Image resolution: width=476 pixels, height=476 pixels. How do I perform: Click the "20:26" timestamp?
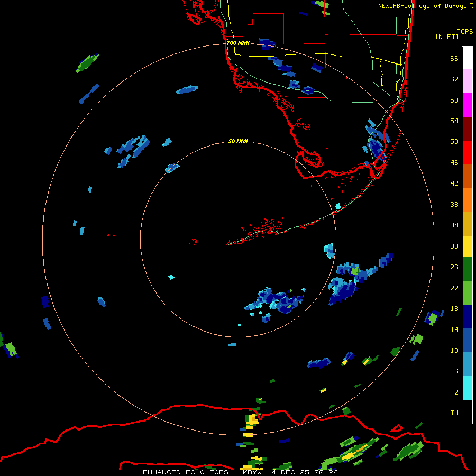[x=326, y=472]
